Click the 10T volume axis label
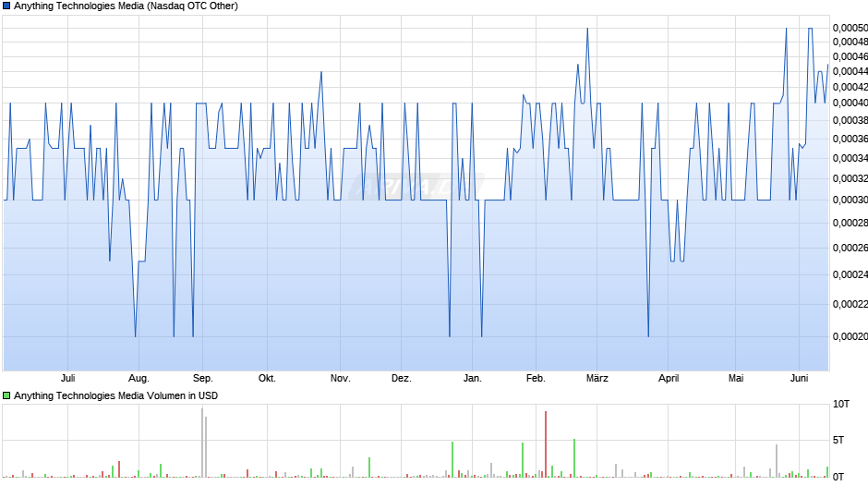 841,404
